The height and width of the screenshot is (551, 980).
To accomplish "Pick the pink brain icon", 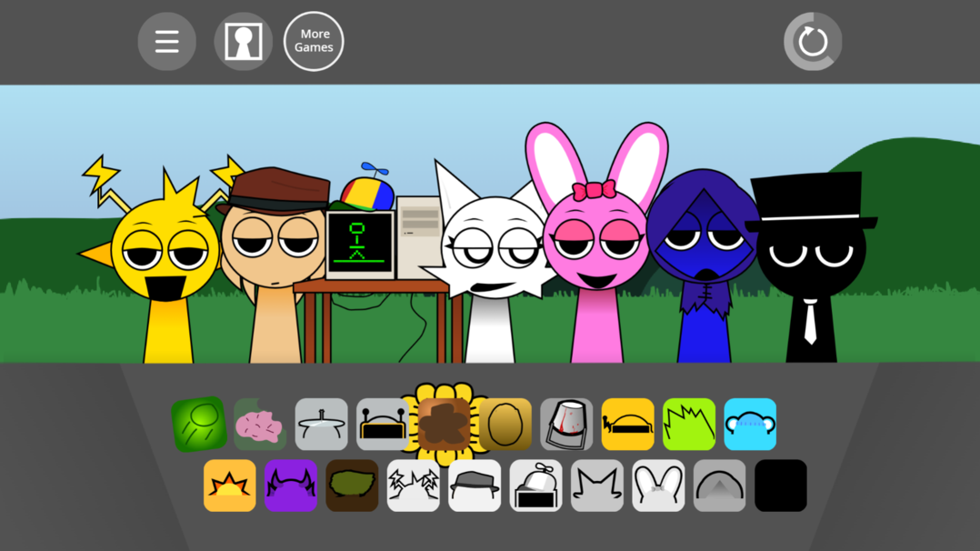I will (x=260, y=424).
